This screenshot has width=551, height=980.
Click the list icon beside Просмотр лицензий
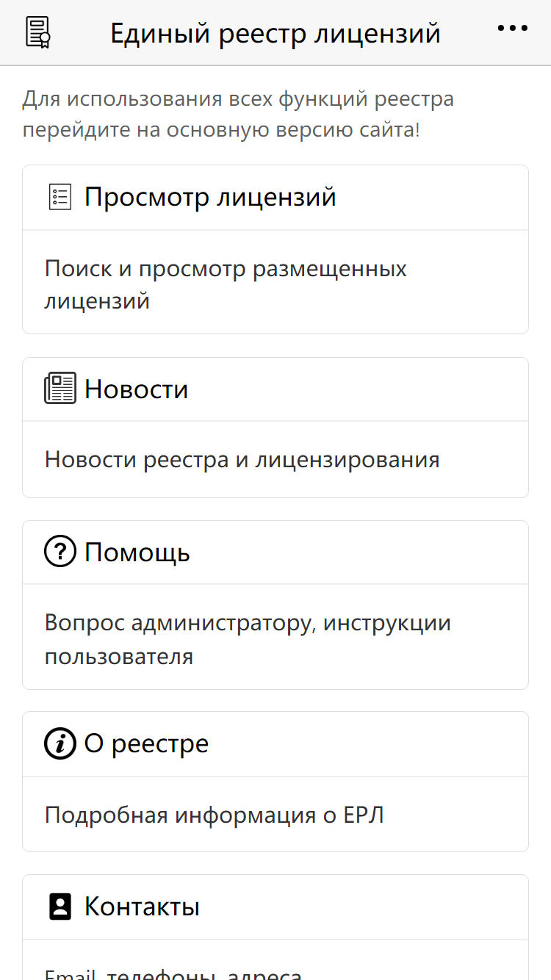coord(60,197)
